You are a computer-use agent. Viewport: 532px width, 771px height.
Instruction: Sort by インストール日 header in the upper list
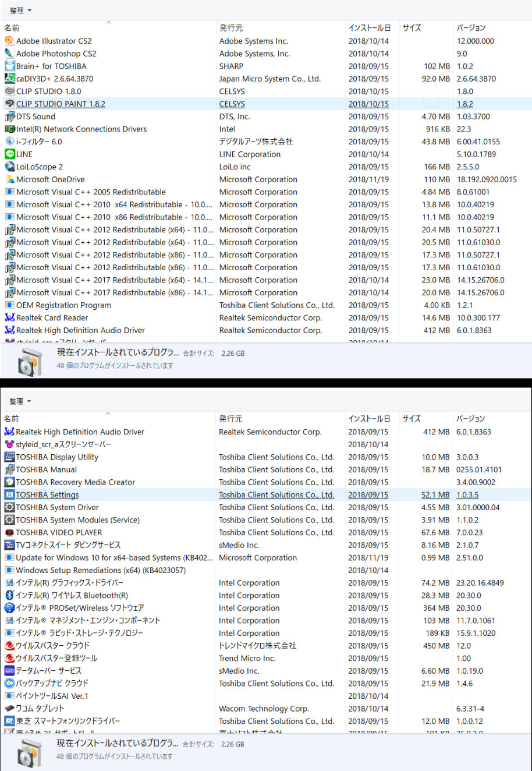(x=370, y=28)
